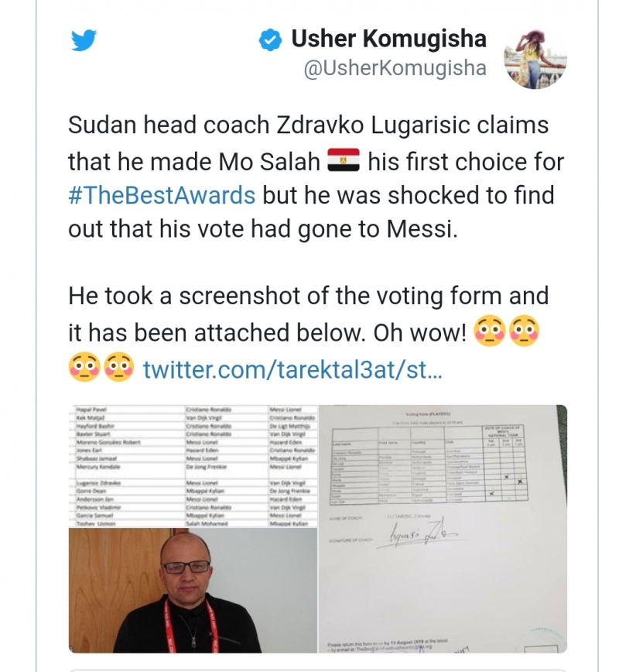
Task: Click the blue verified badge
Action: [270, 39]
